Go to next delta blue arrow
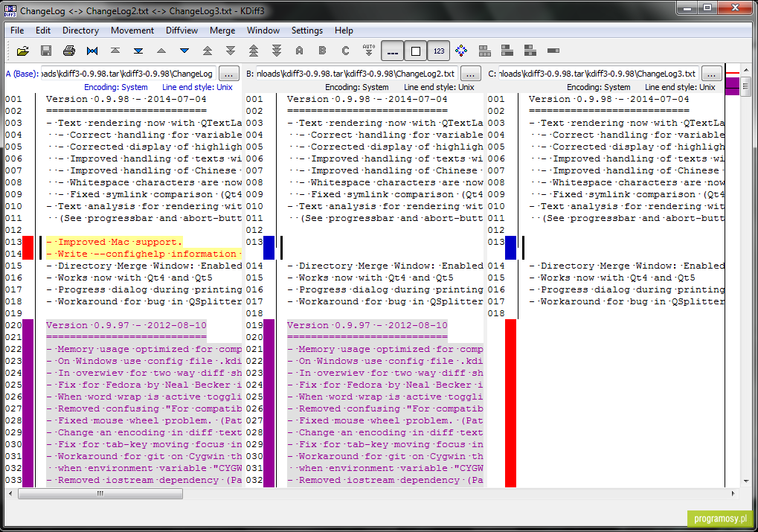This screenshot has width=758, height=532. (184, 51)
